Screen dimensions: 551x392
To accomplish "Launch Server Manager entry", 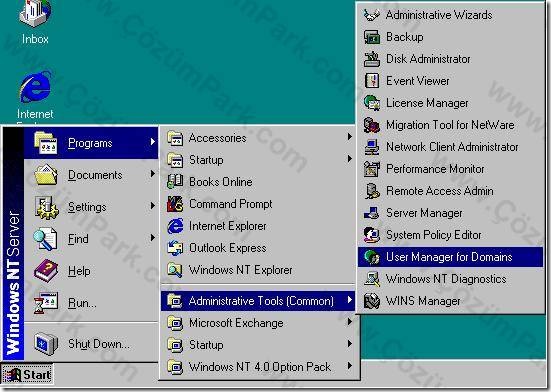I will pos(450,213).
